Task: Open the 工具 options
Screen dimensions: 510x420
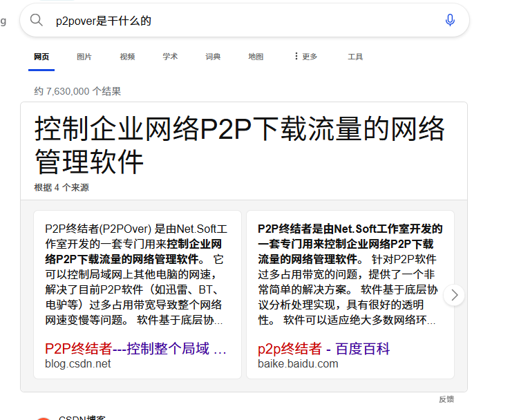Action: pos(355,57)
